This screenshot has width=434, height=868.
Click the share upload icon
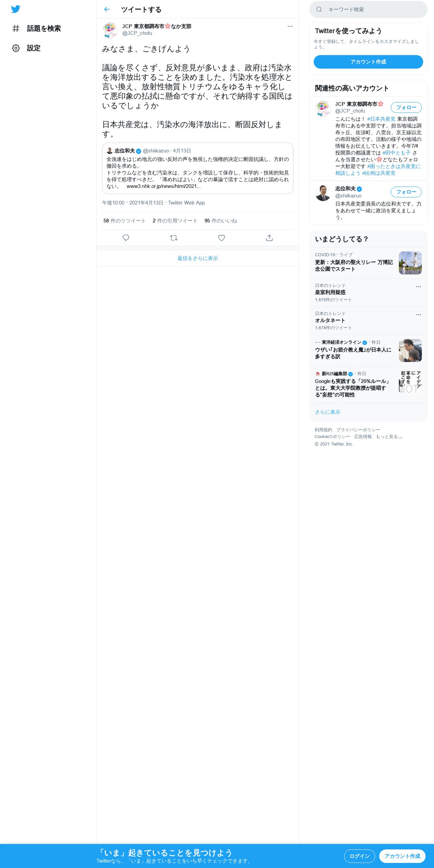[x=269, y=238]
